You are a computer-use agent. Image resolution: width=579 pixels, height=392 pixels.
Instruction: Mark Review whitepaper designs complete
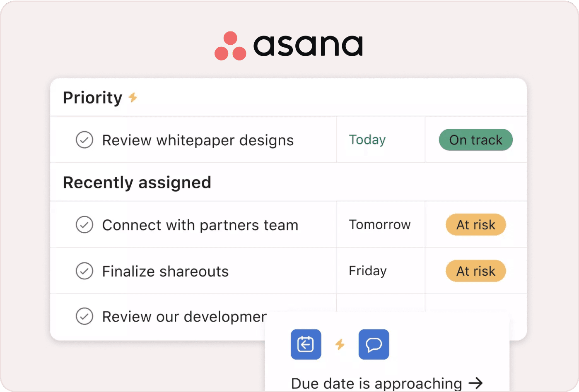84,140
